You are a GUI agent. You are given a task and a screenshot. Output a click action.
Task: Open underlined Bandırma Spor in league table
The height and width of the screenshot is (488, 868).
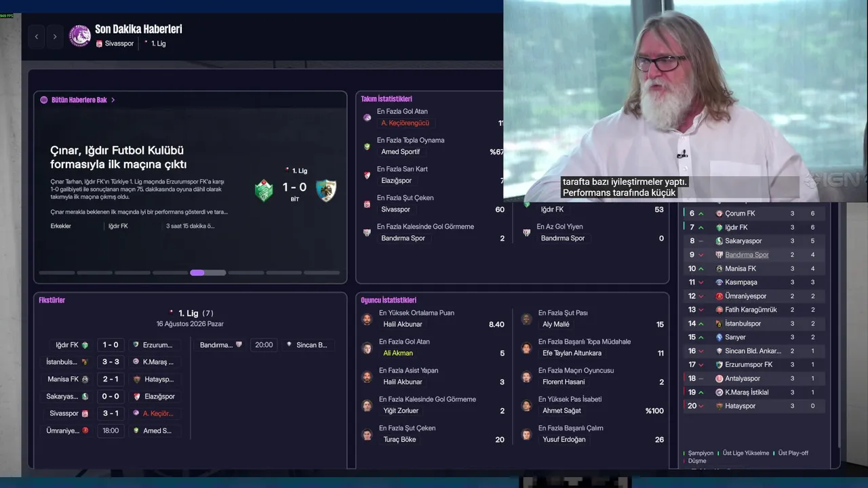point(747,255)
